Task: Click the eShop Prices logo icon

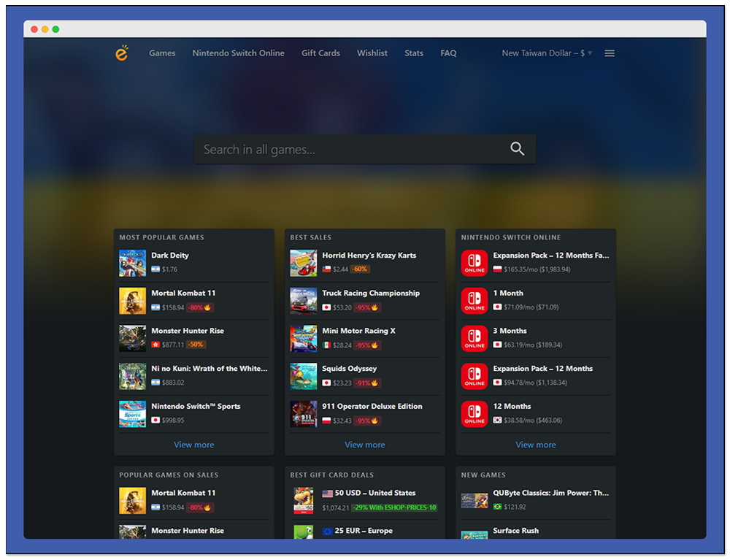Action: pyautogui.click(x=121, y=53)
